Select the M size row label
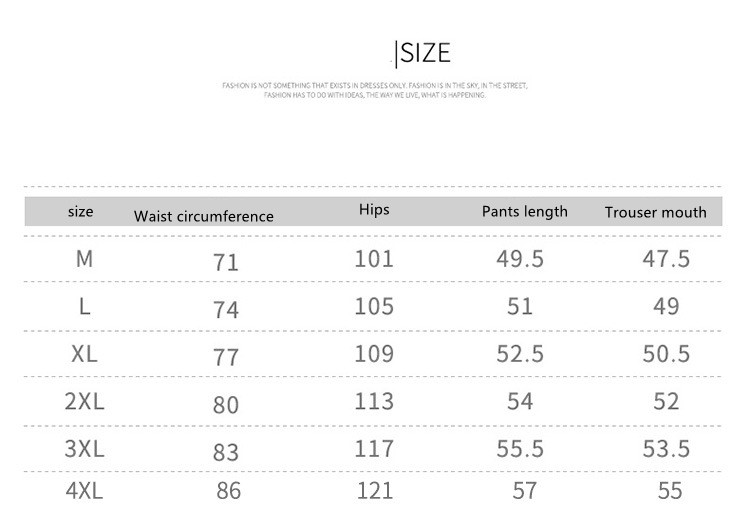The width and height of the screenshot is (750, 511). click(x=84, y=258)
